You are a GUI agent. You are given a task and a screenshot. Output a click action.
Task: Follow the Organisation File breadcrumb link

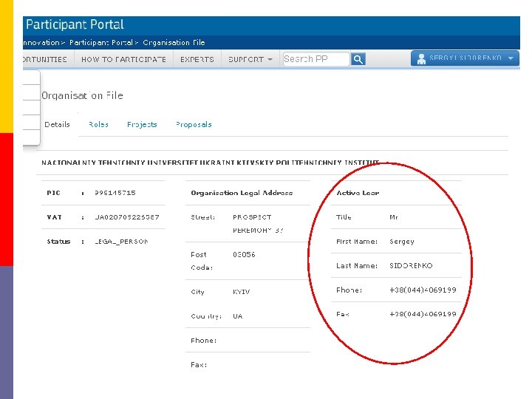[174, 43]
